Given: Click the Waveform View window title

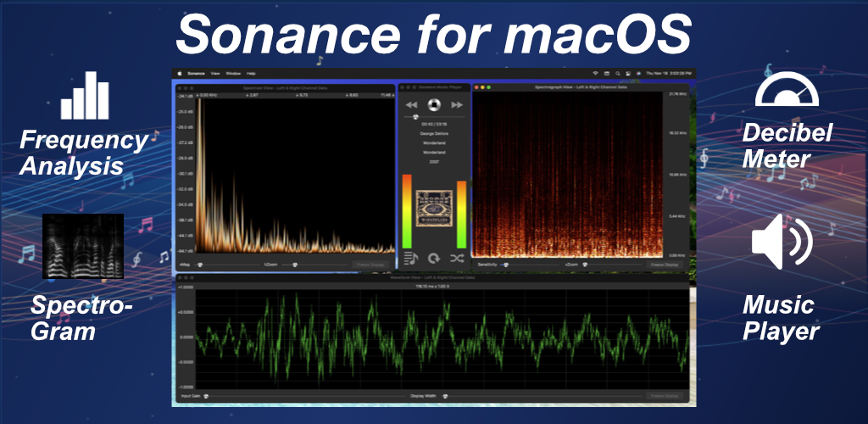Looking at the screenshot, I should click(431, 277).
